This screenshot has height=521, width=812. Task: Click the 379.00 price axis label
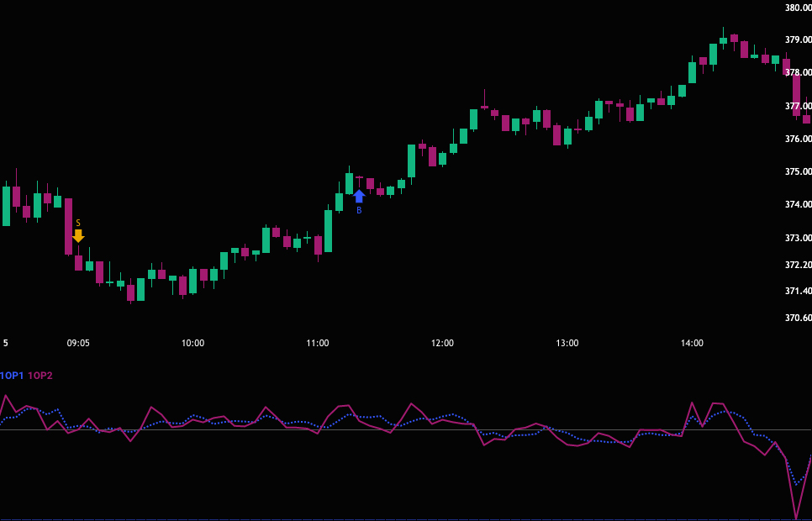click(799, 39)
